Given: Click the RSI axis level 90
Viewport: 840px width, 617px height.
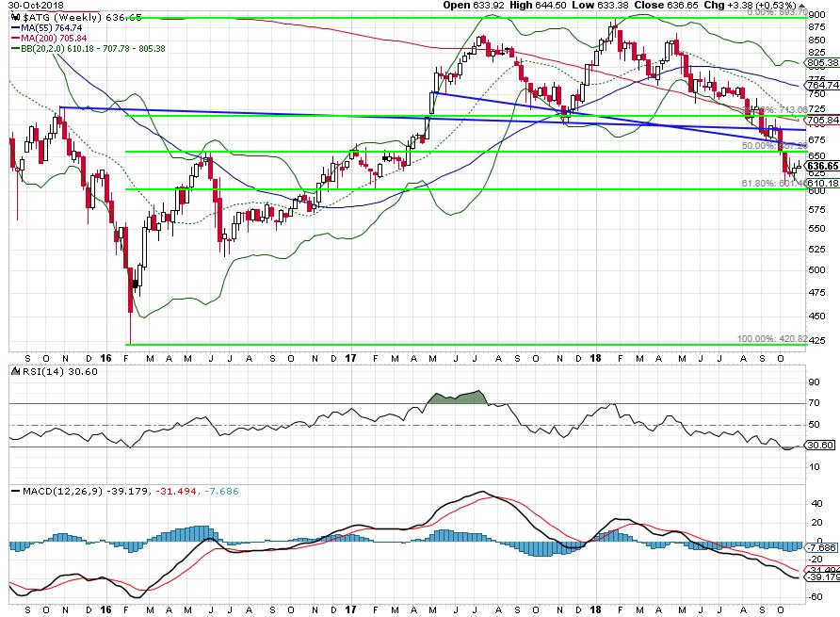Looking at the screenshot, I should click(815, 382).
